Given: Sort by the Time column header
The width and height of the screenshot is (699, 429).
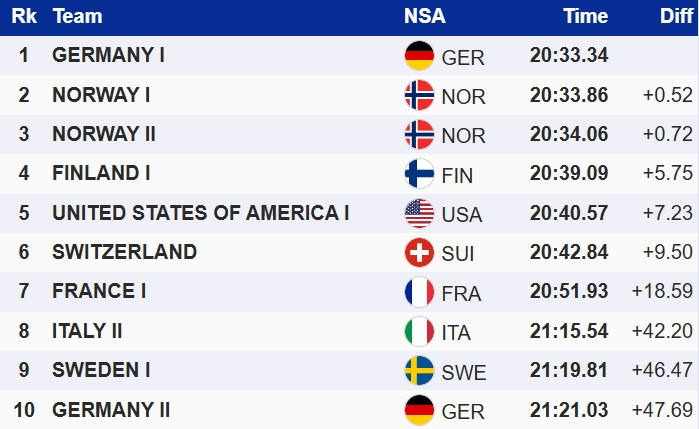Looking at the screenshot, I should click(x=585, y=16).
